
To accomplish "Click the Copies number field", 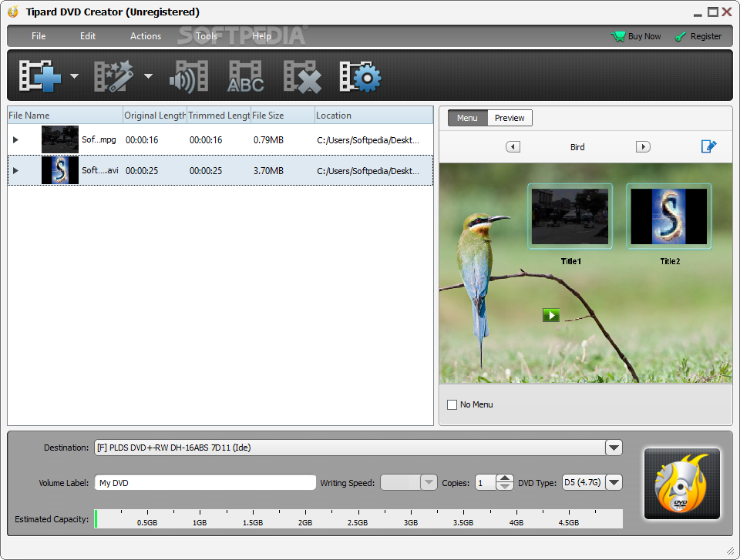I will click(x=486, y=483).
